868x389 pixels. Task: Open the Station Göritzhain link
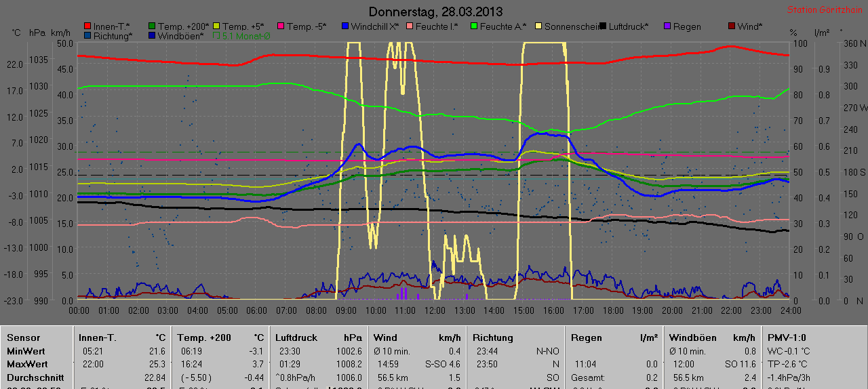(824, 10)
